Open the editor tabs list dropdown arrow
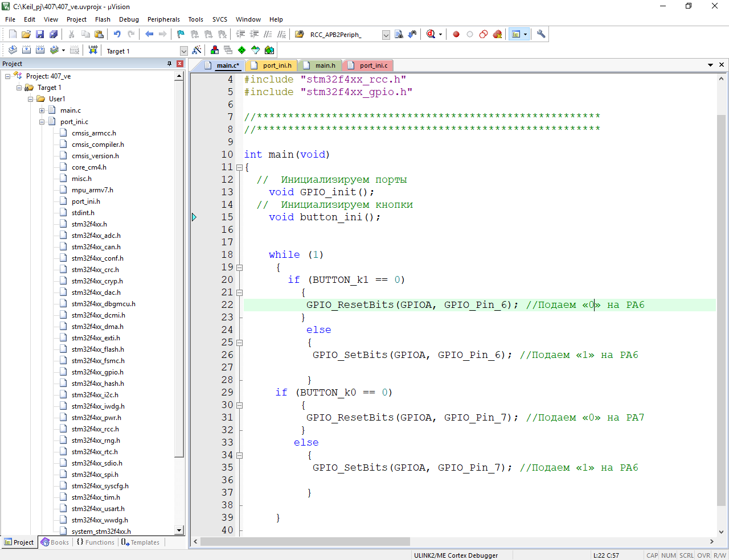Image resolution: width=729 pixels, height=560 pixels. (x=710, y=65)
